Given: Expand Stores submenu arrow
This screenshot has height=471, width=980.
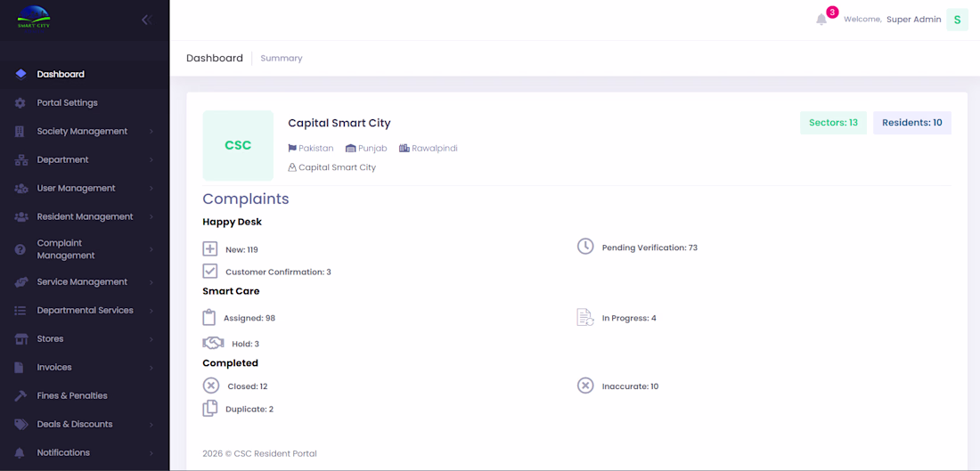Looking at the screenshot, I should pos(151,339).
